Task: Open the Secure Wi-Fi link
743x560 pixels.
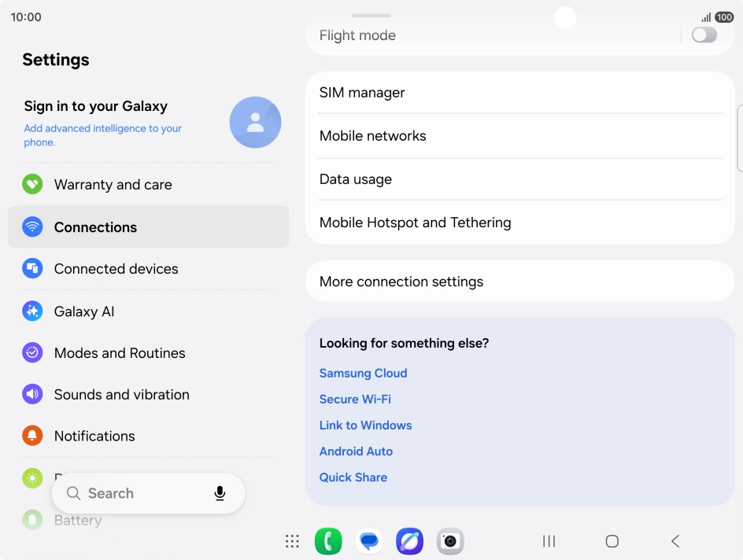Action: click(355, 399)
